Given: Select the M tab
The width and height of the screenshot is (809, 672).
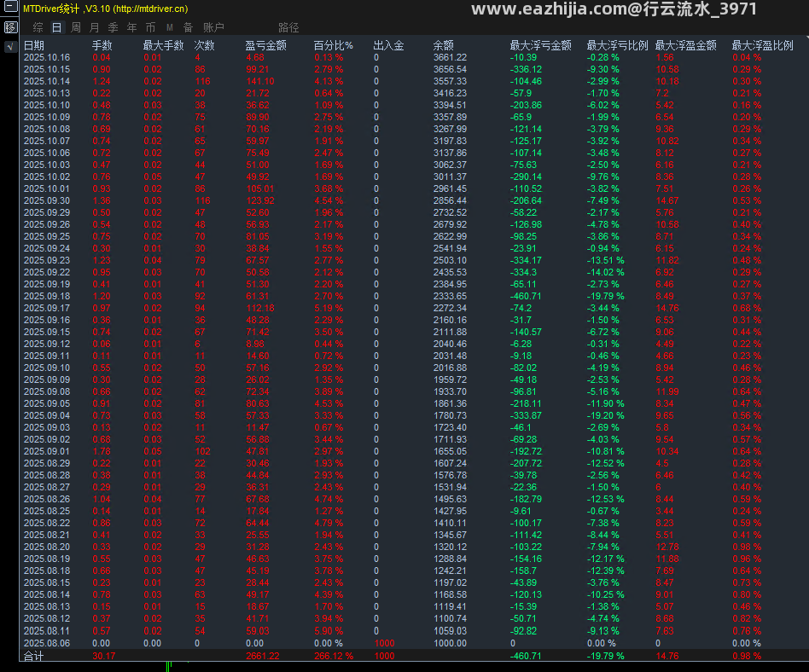Looking at the screenshot, I should click(170, 27).
